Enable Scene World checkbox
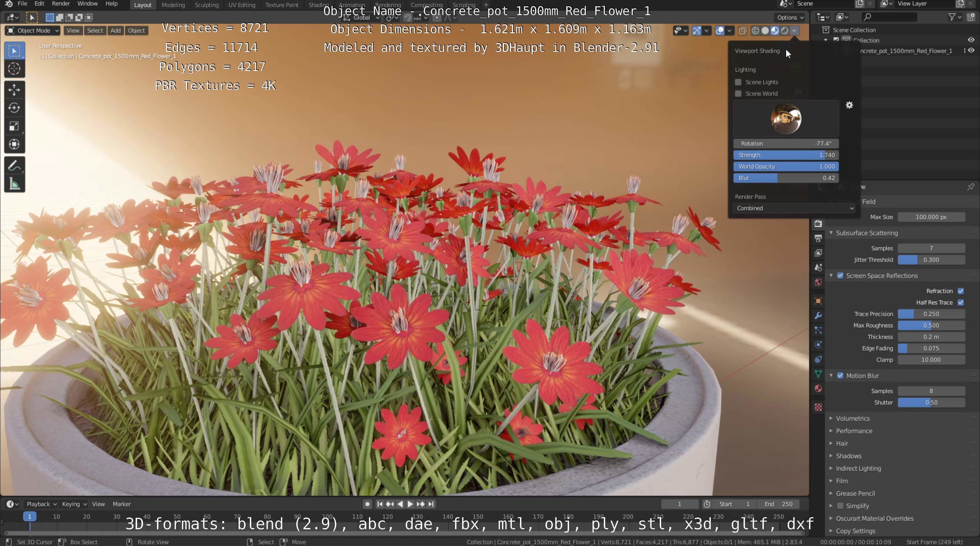Viewport: 980px width, 546px height. point(738,94)
